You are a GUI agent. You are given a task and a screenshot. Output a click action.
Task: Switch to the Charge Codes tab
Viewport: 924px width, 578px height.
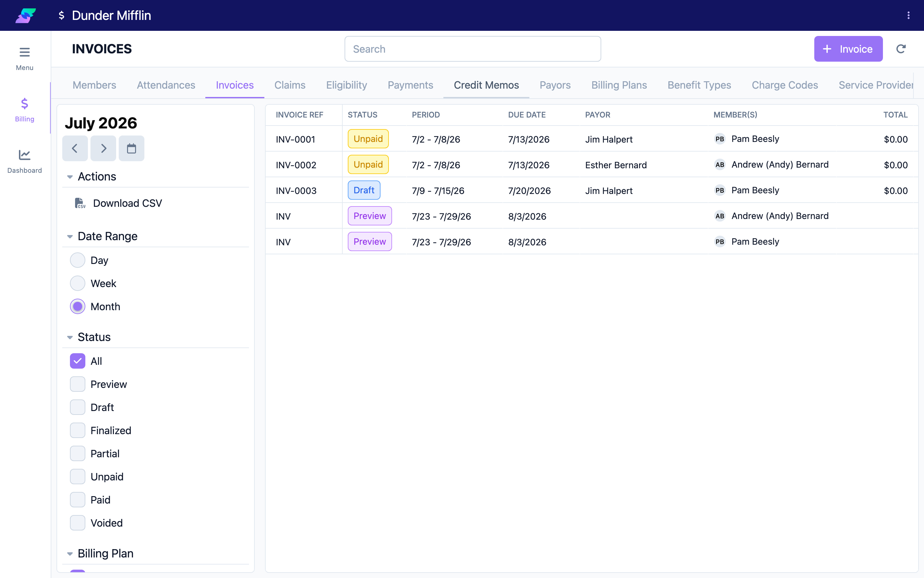785,85
